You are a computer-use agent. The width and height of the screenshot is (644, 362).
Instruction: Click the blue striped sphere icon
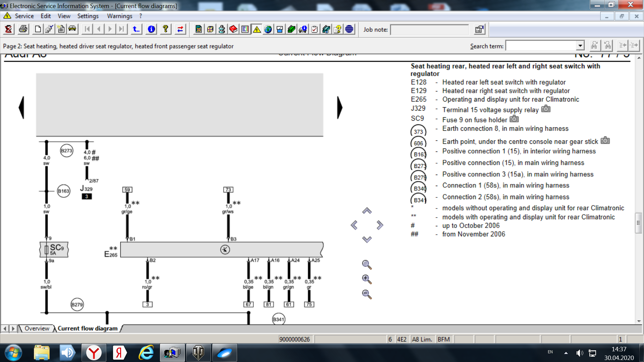[350, 29]
